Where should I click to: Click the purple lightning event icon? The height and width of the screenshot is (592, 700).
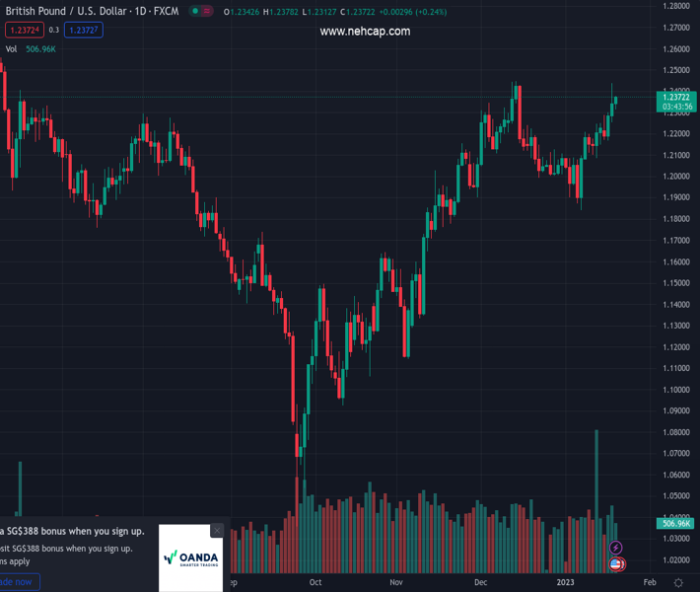616,548
